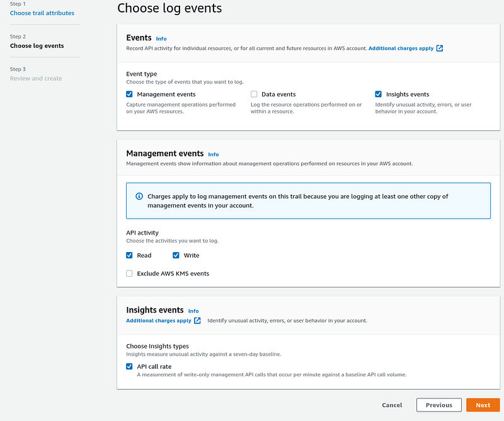Click the info circle icon in charges notice
The height and width of the screenshot is (421, 504).
coord(139,196)
